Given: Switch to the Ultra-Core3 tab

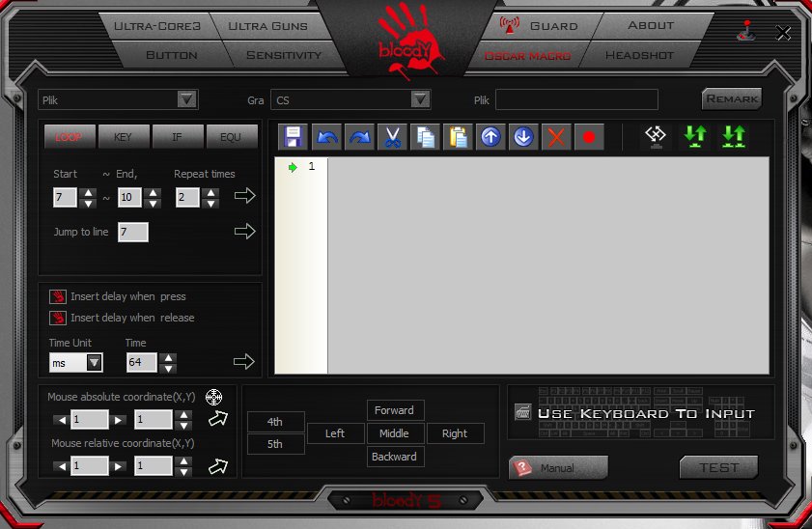Looking at the screenshot, I should [x=157, y=26].
